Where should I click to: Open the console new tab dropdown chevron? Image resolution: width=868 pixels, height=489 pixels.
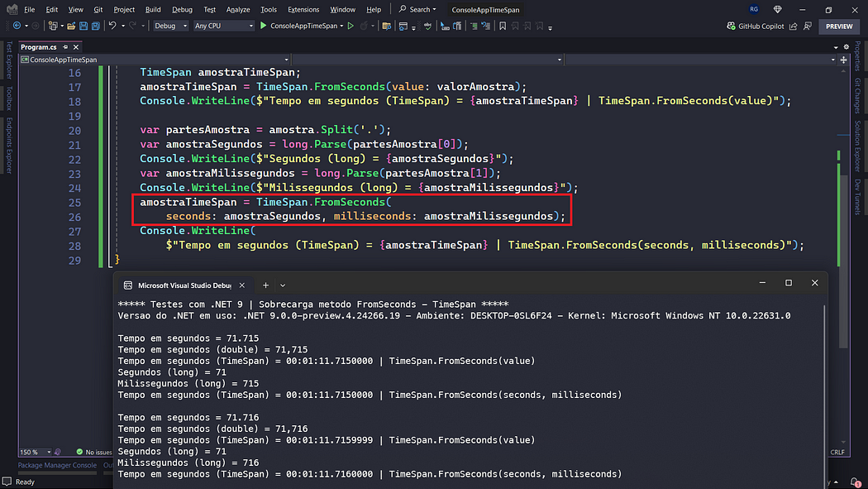coord(283,285)
